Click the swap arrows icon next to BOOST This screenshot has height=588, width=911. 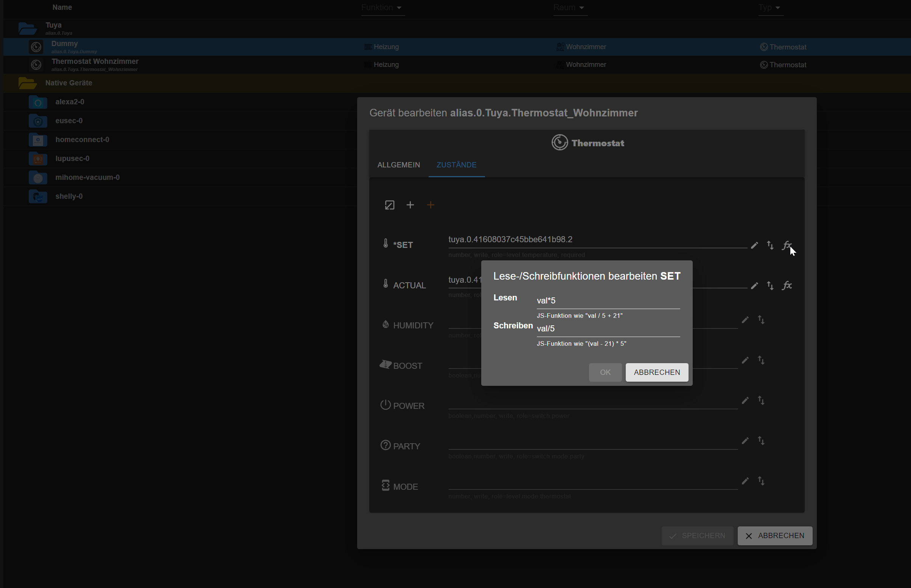coord(761,360)
